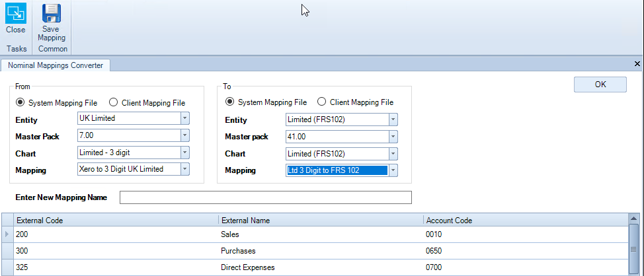Image resolution: width=644 pixels, height=276 pixels.
Task: Click the OK button
Action: coord(600,85)
